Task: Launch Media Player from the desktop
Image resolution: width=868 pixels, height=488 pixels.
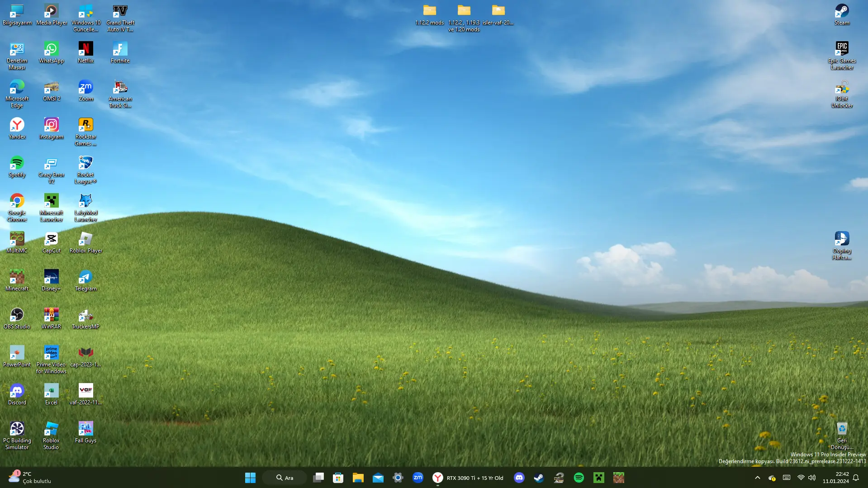Action: click(52, 15)
